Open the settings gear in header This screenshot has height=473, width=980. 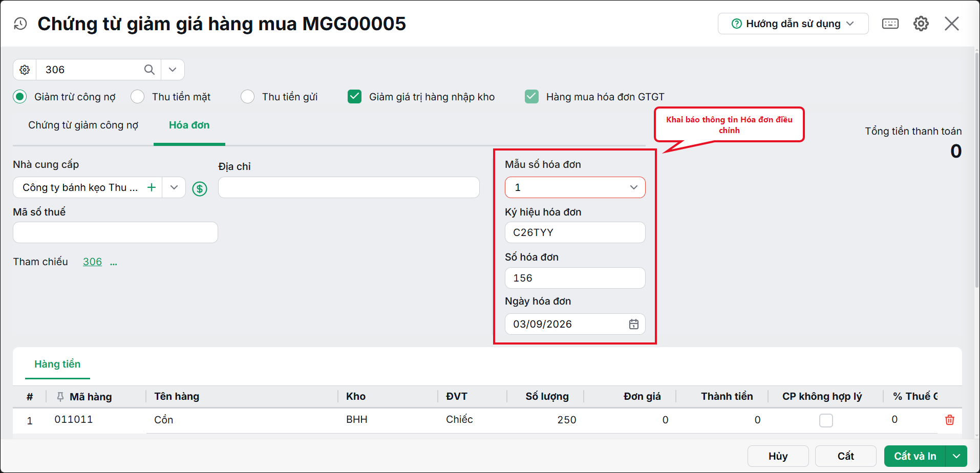click(x=921, y=24)
